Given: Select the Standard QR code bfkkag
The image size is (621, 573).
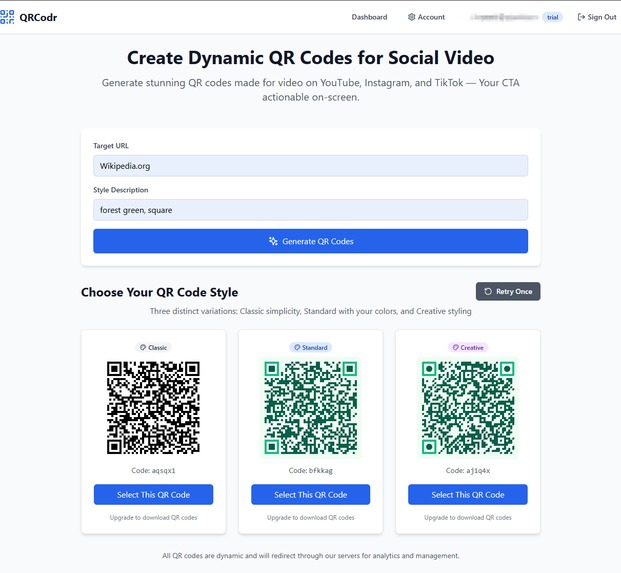Looking at the screenshot, I should click(x=310, y=495).
